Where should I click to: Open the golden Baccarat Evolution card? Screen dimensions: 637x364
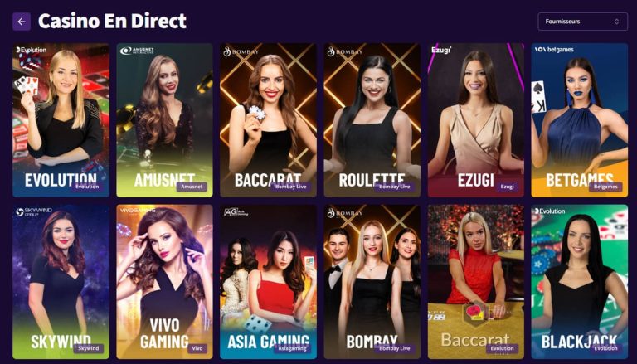click(x=476, y=282)
